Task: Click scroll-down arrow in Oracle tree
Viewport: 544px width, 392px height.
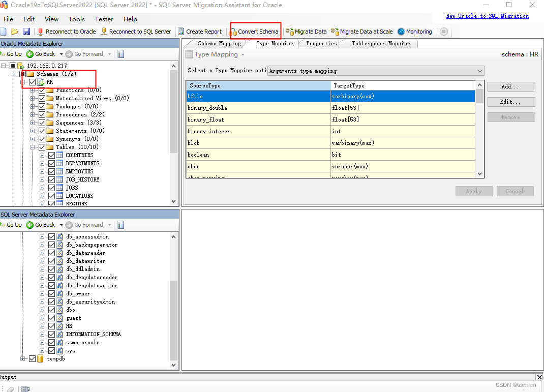Action: (173, 201)
